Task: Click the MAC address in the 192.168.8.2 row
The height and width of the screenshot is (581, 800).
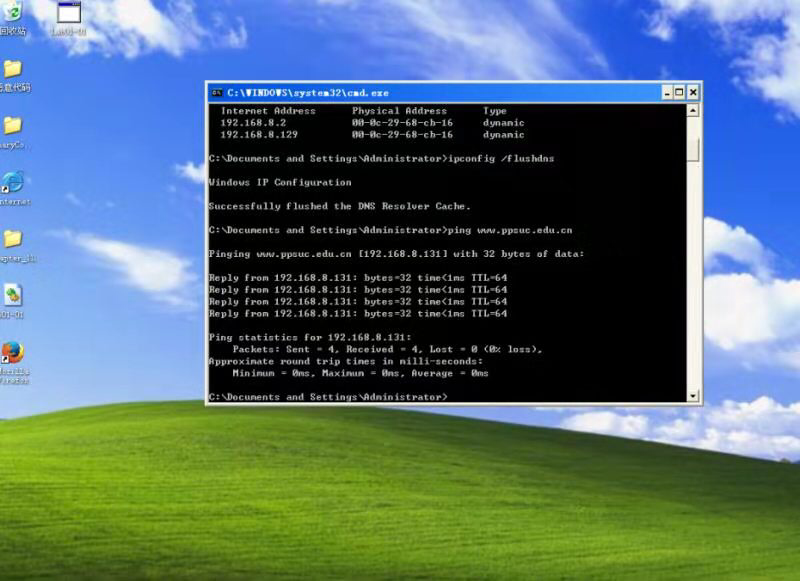Action: click(x=402, y=122)
